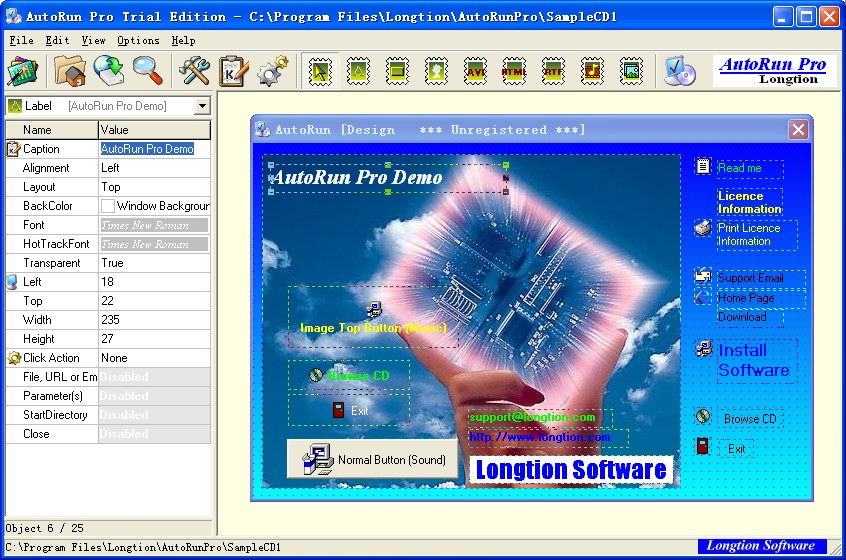Image resolution: width=846 pixels, height=560 pixels.
Task: Click the Transparent property value True
Action: [x=154, y=263]
